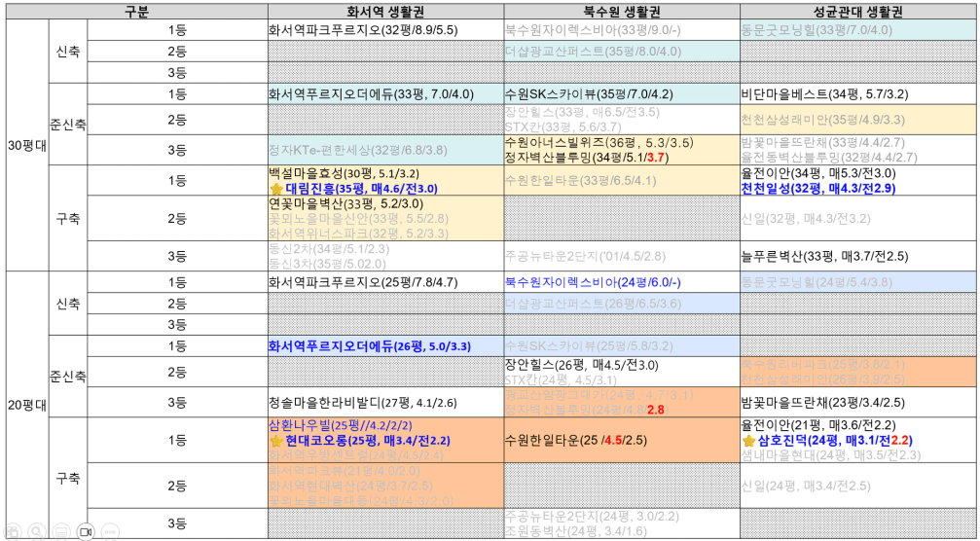Click the yellow star next to 현대코오롱
This screenshot has width=980, height=541.
[x=275, y=441]
